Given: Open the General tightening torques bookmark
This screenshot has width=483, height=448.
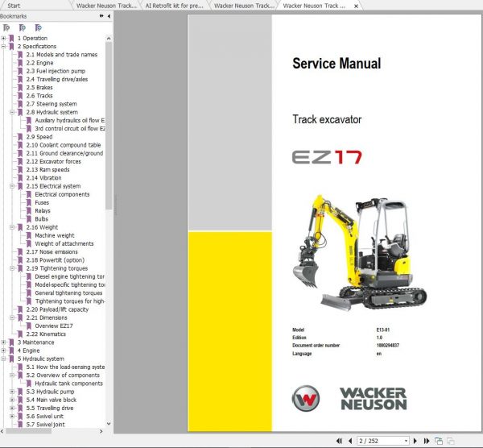Looking at the screenshot, I should 68,293.
